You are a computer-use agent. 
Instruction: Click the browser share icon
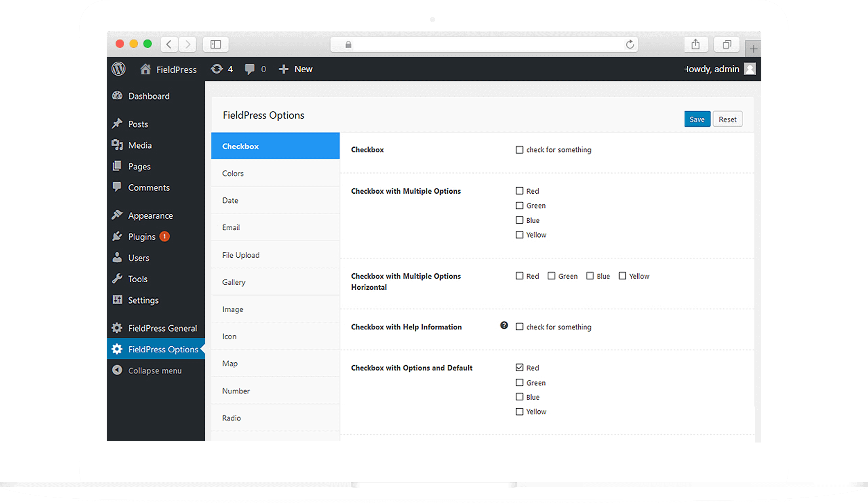(695, 44)
